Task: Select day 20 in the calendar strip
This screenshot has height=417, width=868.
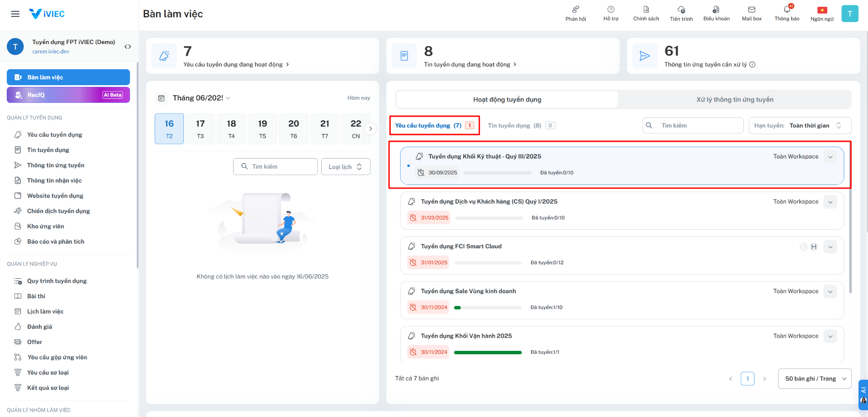Action: pyautogui.click(x=293, y=128)
